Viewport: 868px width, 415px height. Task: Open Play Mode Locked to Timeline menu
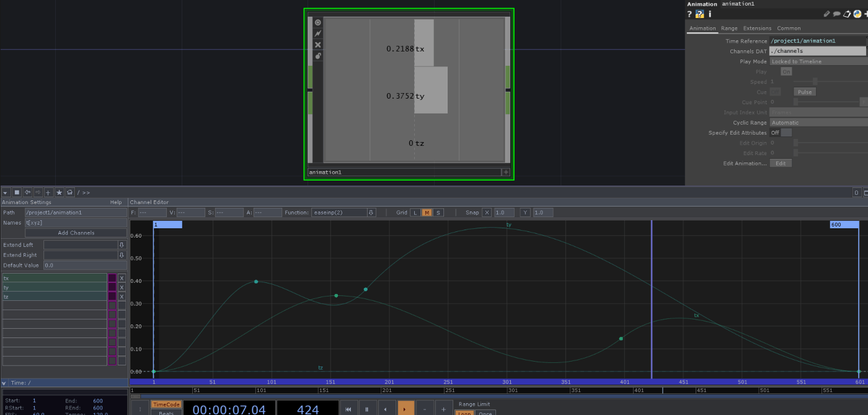point(818,61)
